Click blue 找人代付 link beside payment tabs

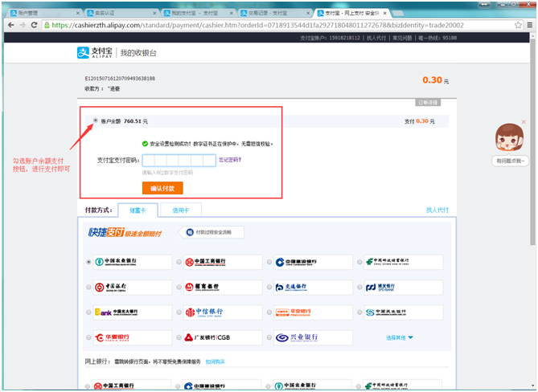(x=437, y=210)
